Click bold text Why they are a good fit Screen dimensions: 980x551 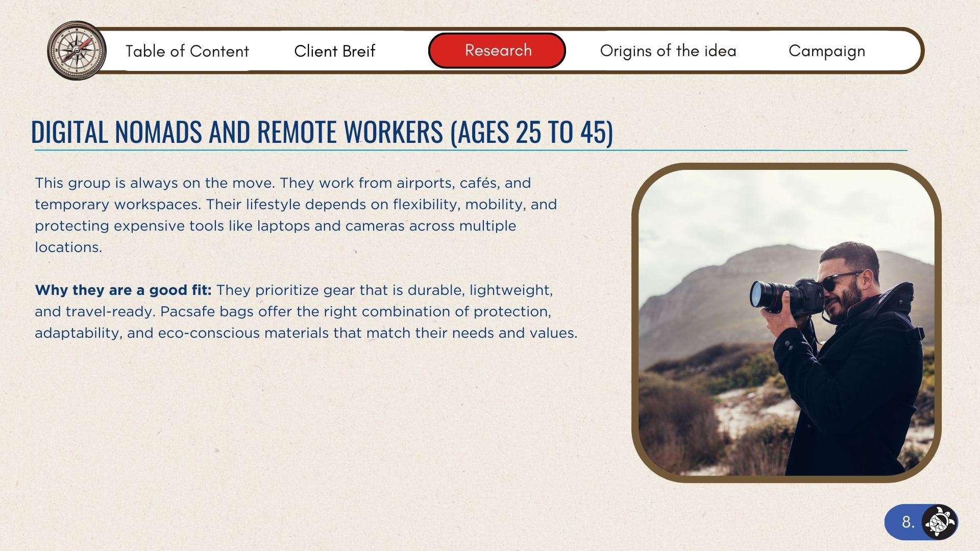coord(123,290)
